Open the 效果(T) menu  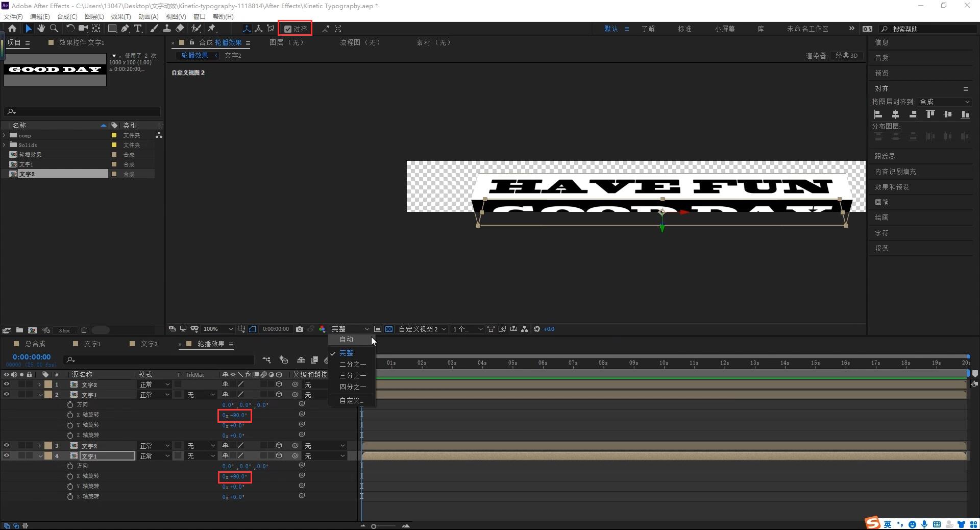pyautogui.click(x=121, y=16)
